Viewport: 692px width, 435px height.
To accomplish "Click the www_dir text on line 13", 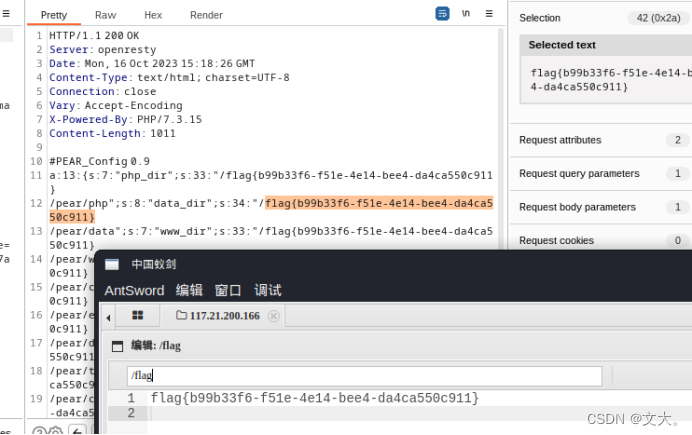I will click(x=177, y=231).
